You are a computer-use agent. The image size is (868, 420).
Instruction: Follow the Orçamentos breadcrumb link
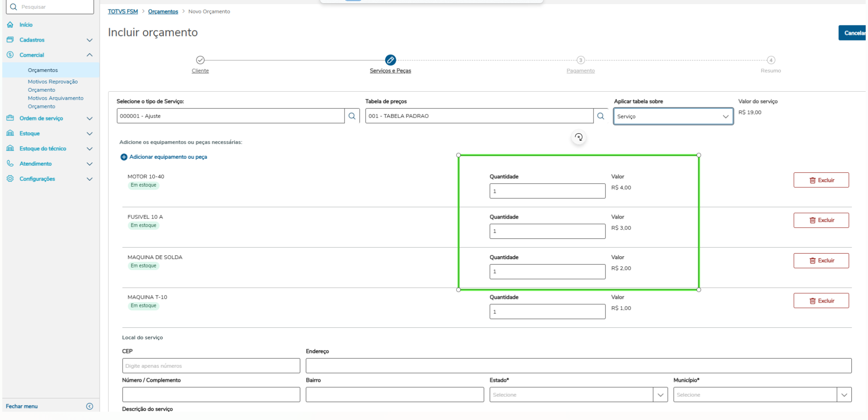163,12
